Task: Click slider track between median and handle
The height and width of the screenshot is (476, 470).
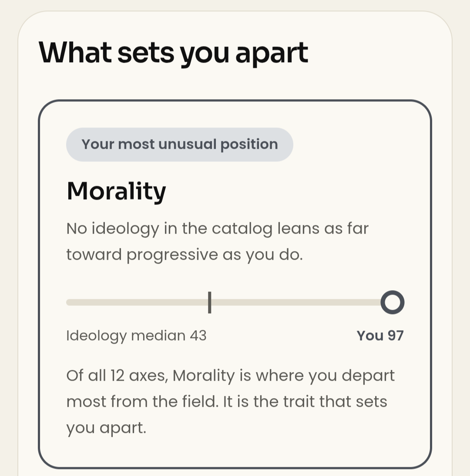Action: (x=296, y=302)
